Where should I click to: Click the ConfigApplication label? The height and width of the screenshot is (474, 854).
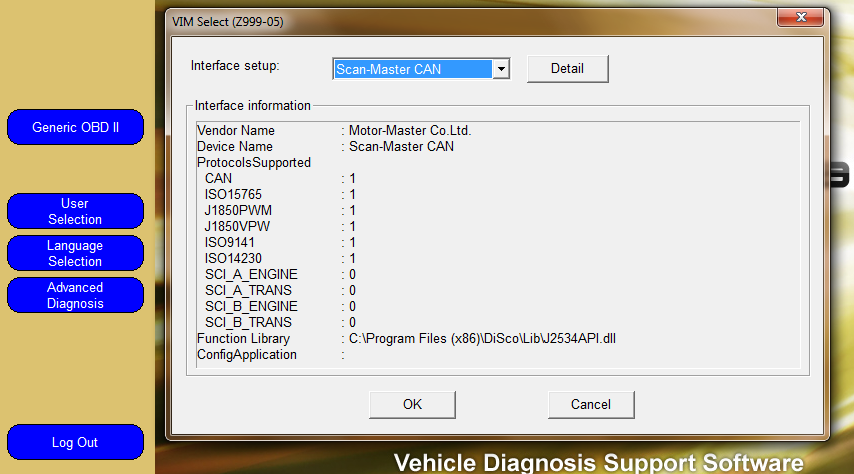click(247, 355)
